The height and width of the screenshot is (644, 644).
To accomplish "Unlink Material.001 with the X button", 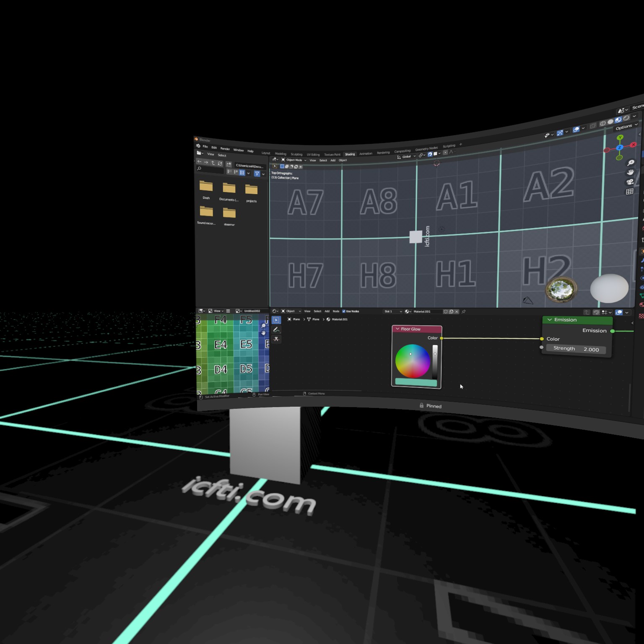I will click(x=457, y=312).
